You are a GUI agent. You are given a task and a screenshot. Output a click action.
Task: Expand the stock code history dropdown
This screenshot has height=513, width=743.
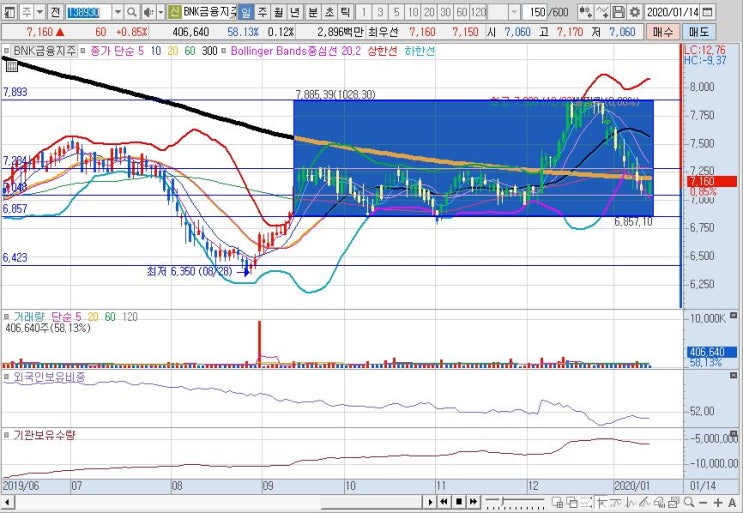[118, 12]
